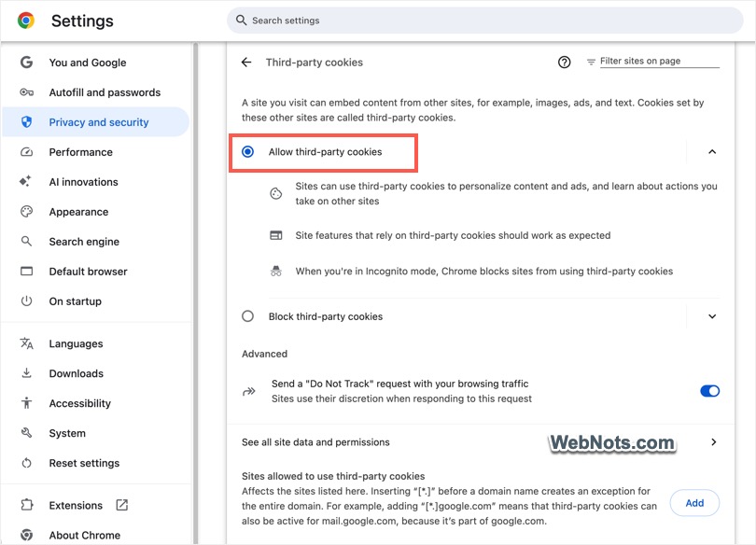Open the You and Google settings page

click(95, 63)
